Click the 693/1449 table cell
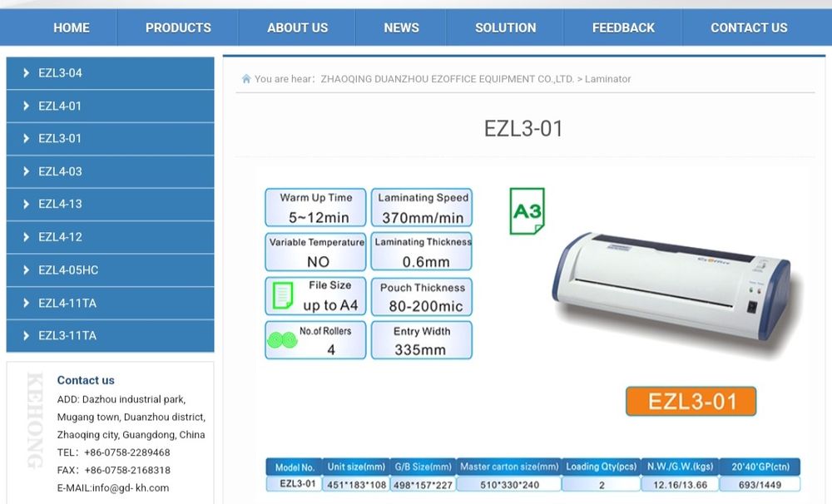832x504 pixels. pos(760,484)
